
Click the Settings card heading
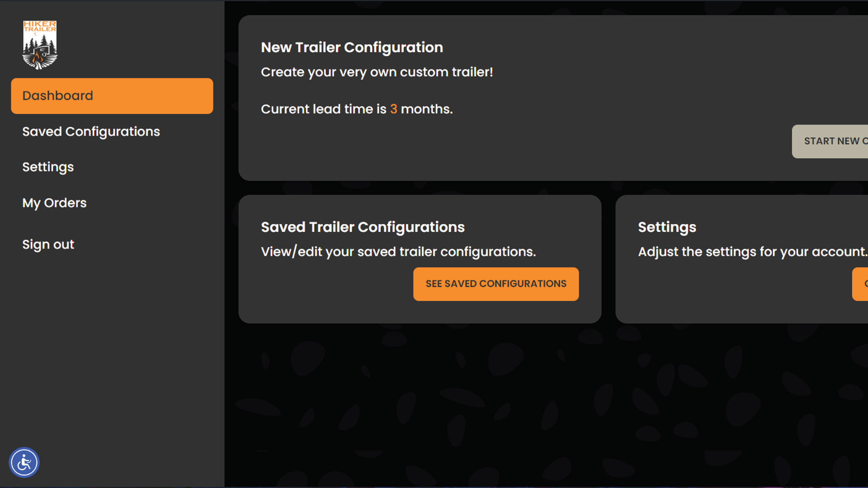click(667, 227)
